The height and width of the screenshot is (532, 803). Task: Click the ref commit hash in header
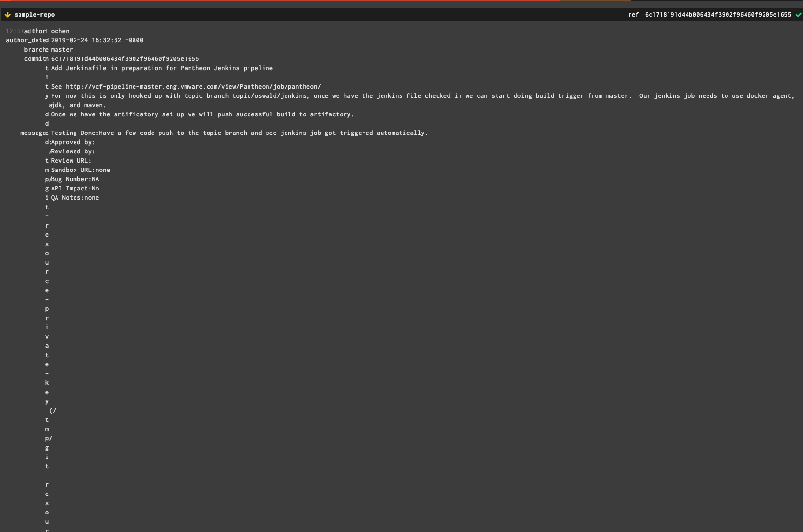pos(717,15)
